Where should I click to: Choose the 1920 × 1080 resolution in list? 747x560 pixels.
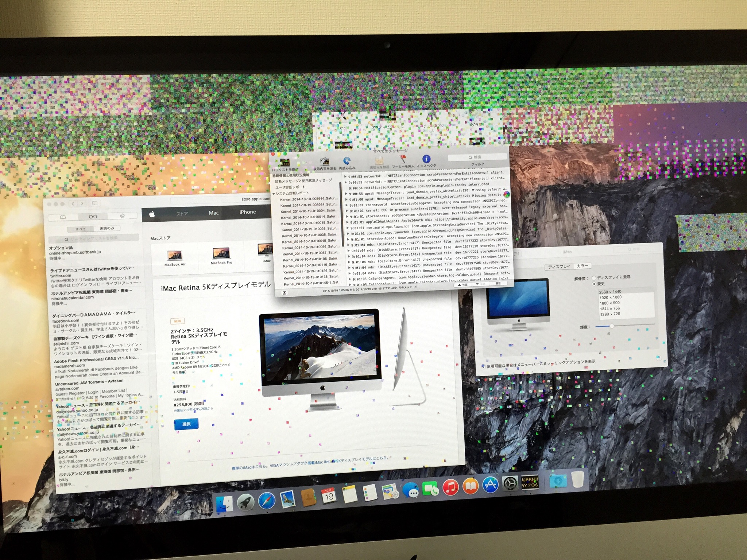pos(610,297)
